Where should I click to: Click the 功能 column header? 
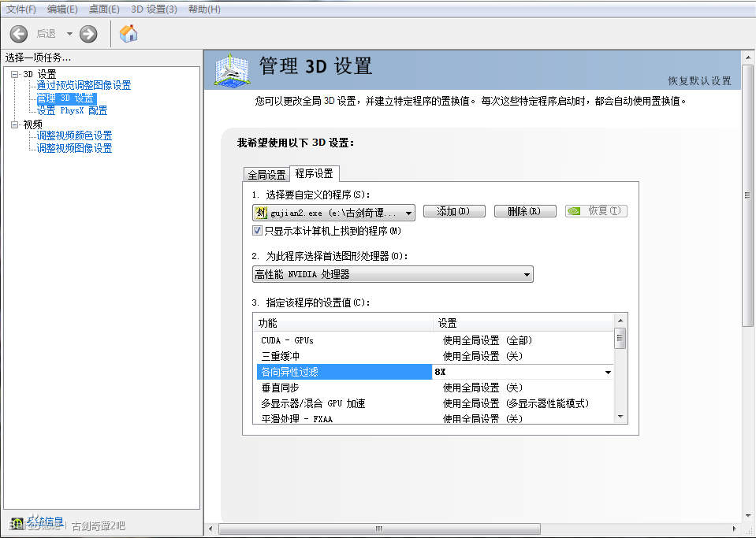(x=343, y=323)
